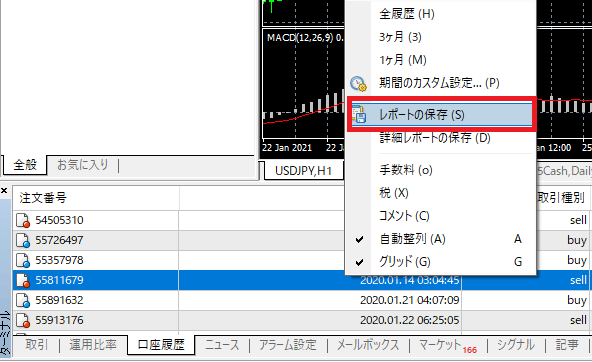This screenshot has height=362, width=592.
Task: Close the terminal panel with X
Action: pos(4,191)
